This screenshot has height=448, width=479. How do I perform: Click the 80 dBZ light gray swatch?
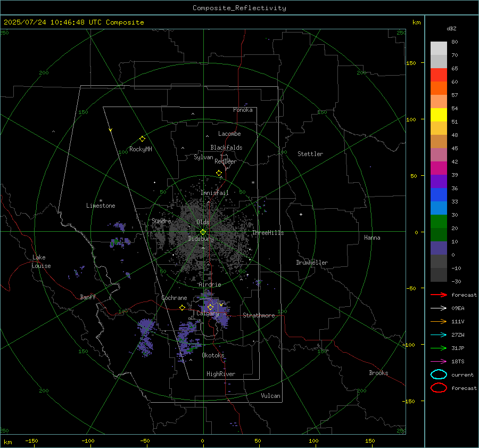coord(439,48)
